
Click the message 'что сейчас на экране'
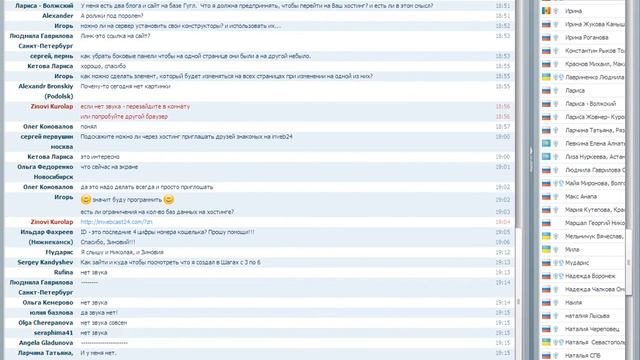tap(109, 167)
